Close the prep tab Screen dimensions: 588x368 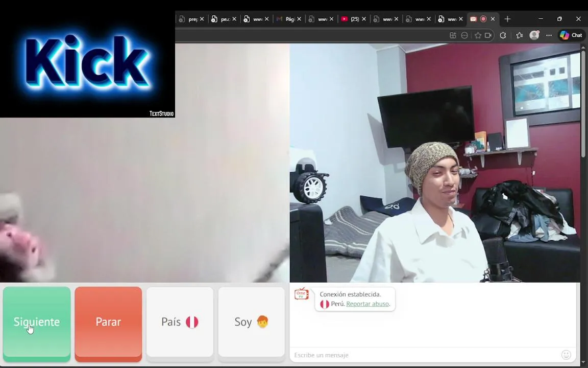(202, 19)
